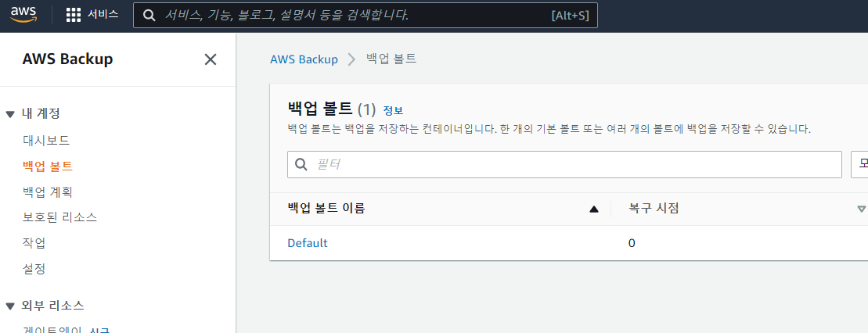Sort by 백업 볼트 이름 ascending arrow
The height and width of the screenshot is (333, 868).
[x=594, y=209]
